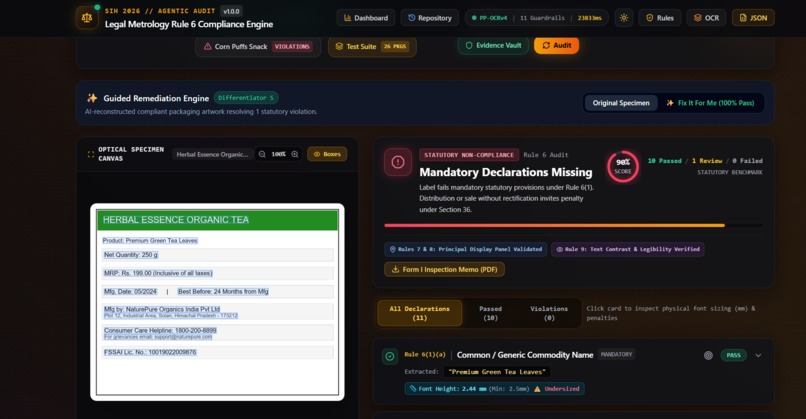Open the Test Suite of packages

coord(372,46)
